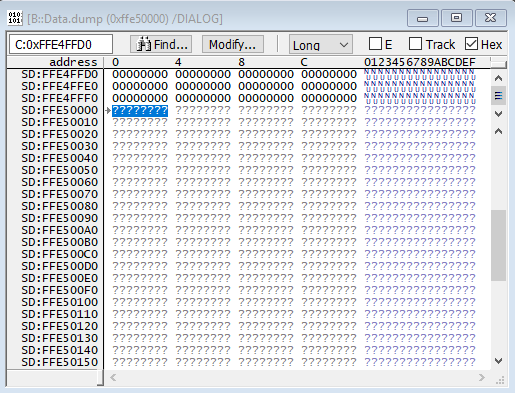Click the Modify... button

click(233, 44)
